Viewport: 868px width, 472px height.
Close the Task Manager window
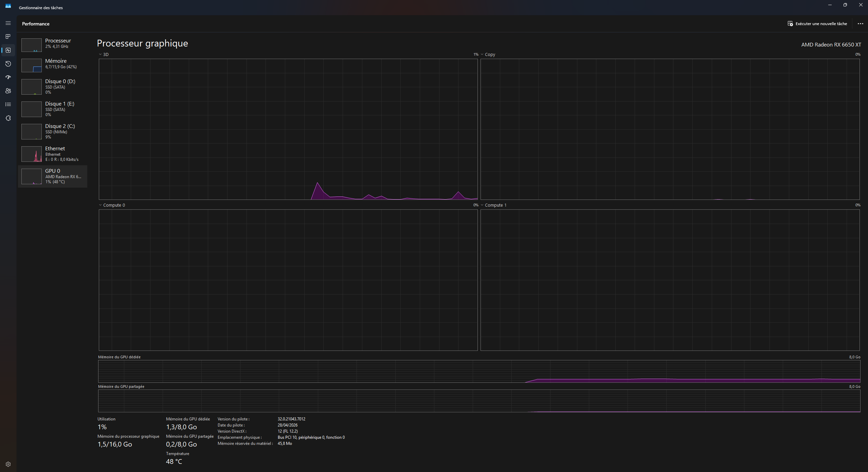pos(861,5)
